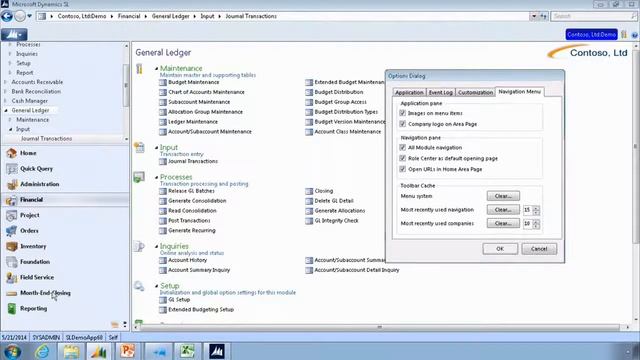Image resolution: width=640 pixels, height=360 pixels.
Task: Collapse the Setup section
Action: click(157, 286)
